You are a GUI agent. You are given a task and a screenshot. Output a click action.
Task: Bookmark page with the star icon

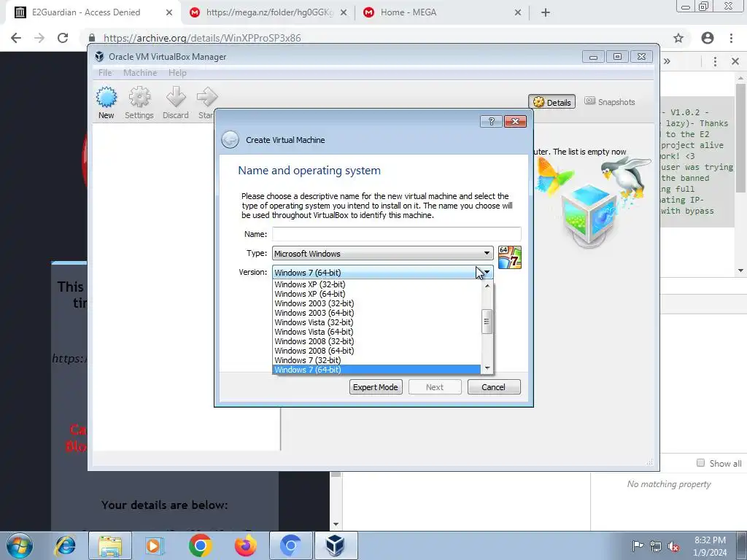pos(678,38)
